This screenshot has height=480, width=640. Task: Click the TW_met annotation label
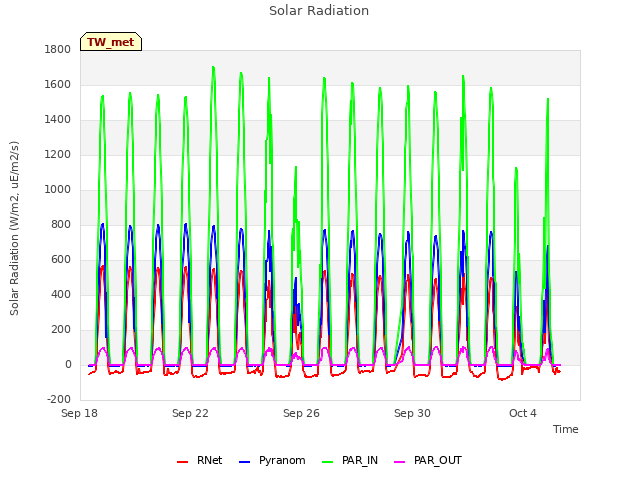pos(111,42)
